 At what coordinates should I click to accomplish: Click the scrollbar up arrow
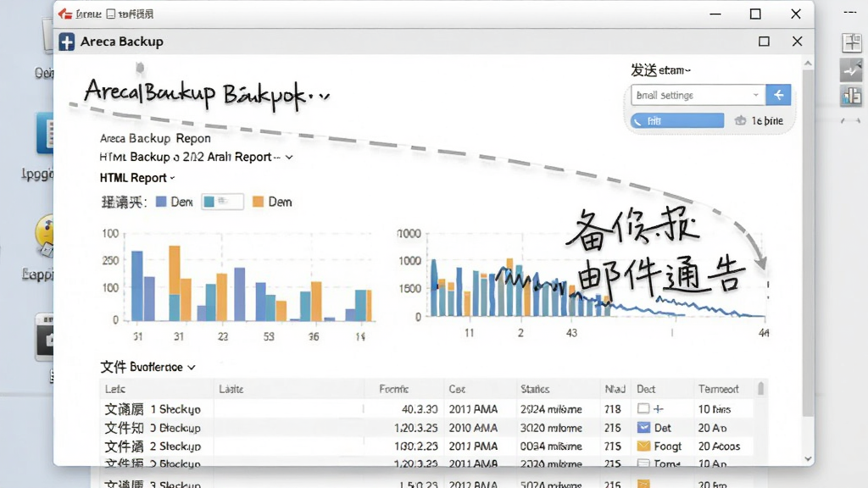(x=808, y=64)
